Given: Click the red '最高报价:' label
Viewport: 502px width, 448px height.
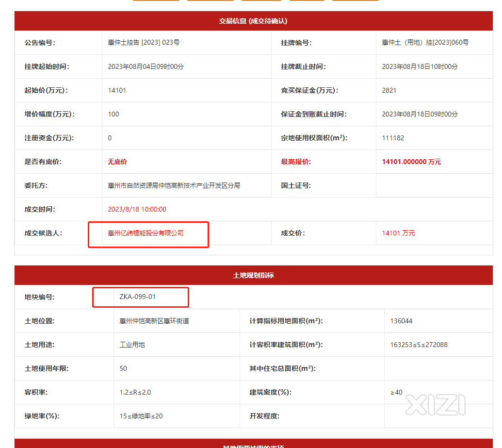Looking at the screenshot, I should 296,162.
